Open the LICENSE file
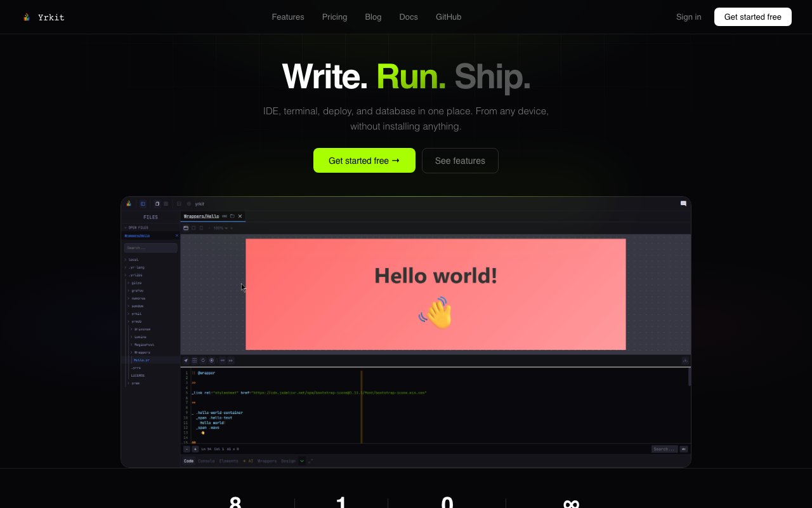This screenshot has height=508, width=812. coord(138,375)
